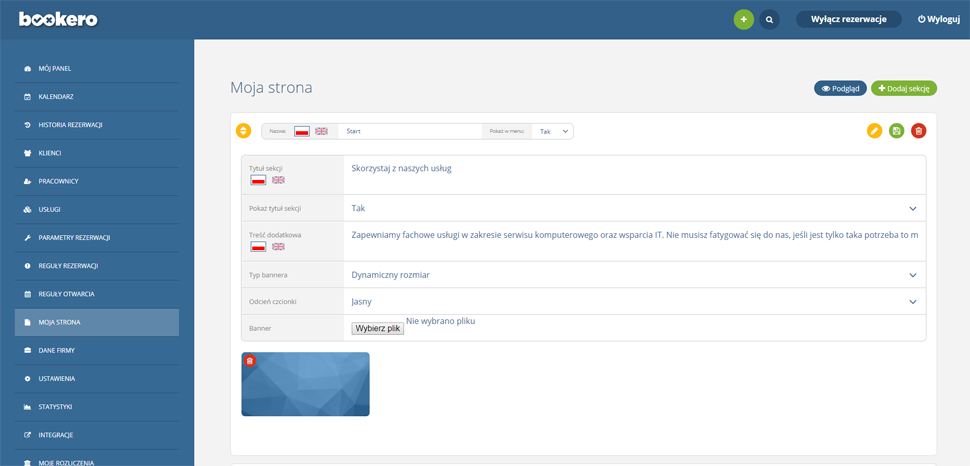
Task: Select Polish flag in Nazwa row
Action: click(x=302, y=131)
